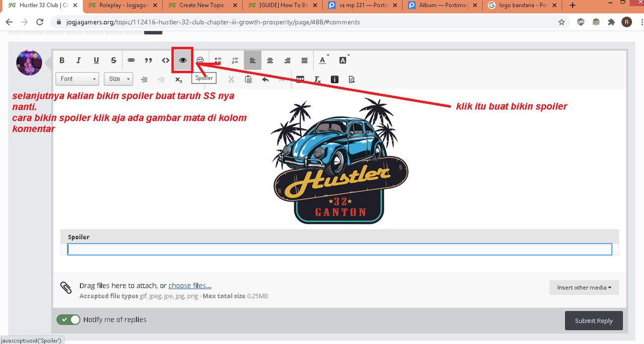Insert a hyperlink with the link icon
The height and width of the screenshot is (344, 644).
point(131,60)
